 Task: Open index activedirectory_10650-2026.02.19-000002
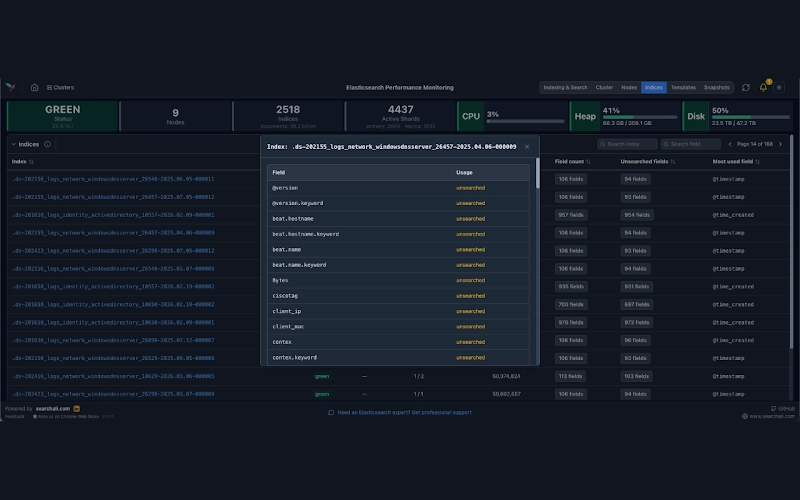pos(113,305)
